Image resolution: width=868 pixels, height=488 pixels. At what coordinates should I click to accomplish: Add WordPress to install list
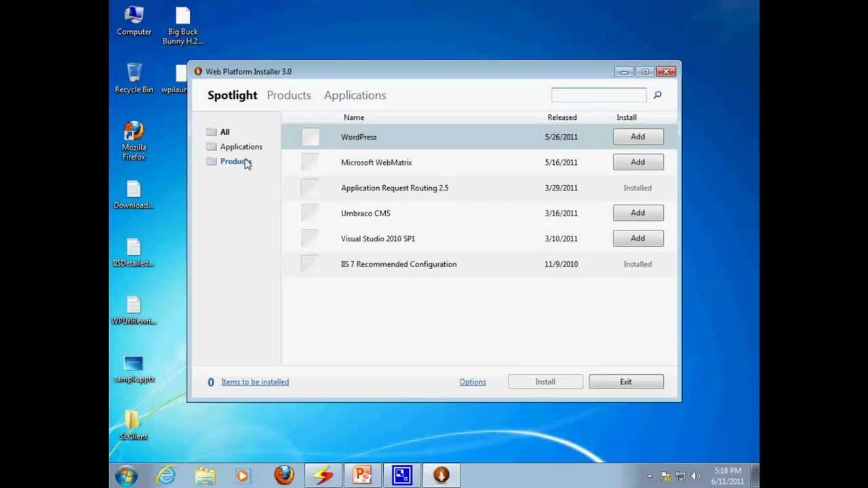pyautogui.click(x=638, y=137)
